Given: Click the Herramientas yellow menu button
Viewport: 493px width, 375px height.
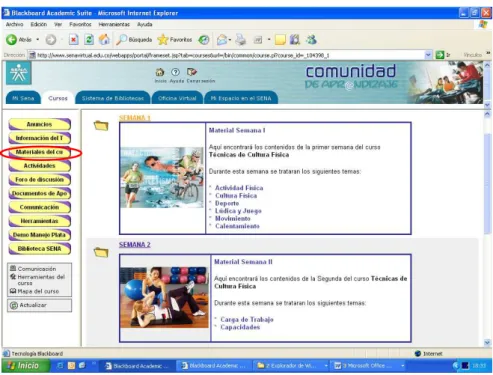Looking at the screenshot, I should [40, 221].
